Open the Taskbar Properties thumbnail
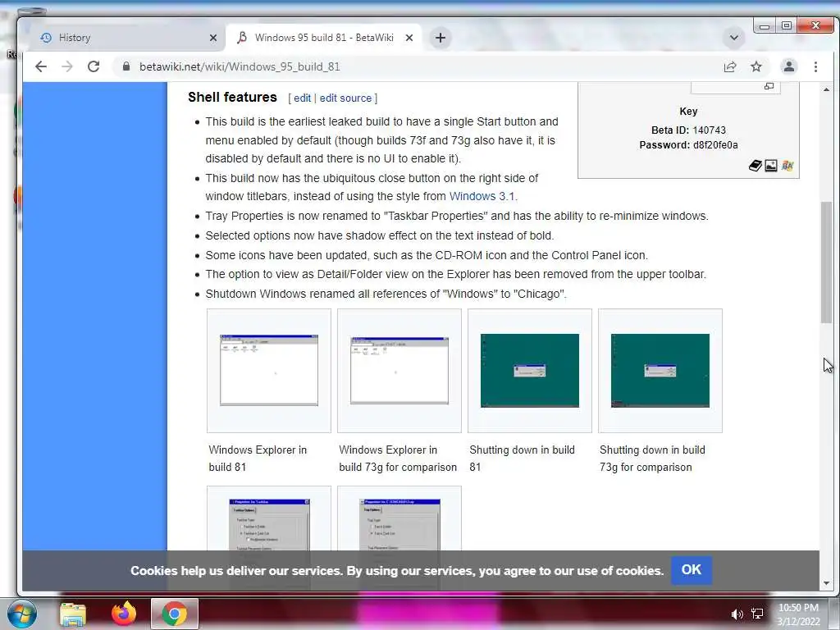Image resolution: width=840 pixels, height=630 pixels. pyautogui.click(x=269, y=524)
